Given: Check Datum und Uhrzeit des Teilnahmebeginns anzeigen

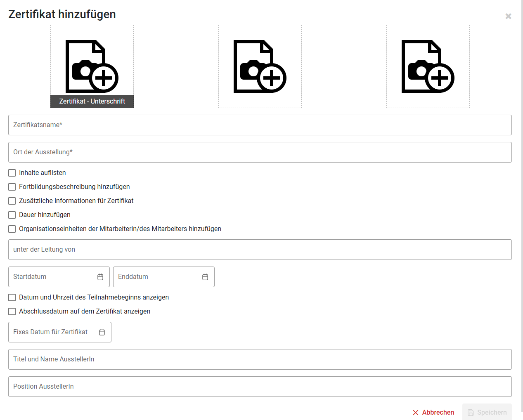Looking at the screenshot, I should click(x=12, y=297).
